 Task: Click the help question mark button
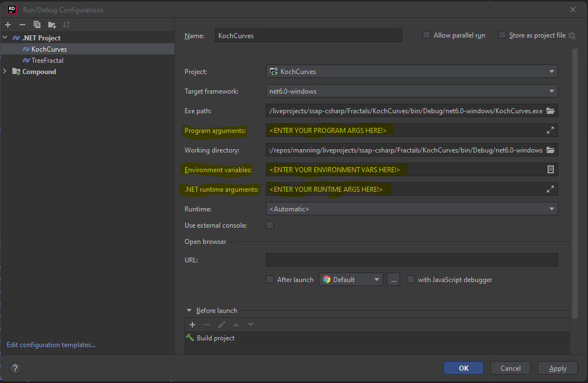15,368
